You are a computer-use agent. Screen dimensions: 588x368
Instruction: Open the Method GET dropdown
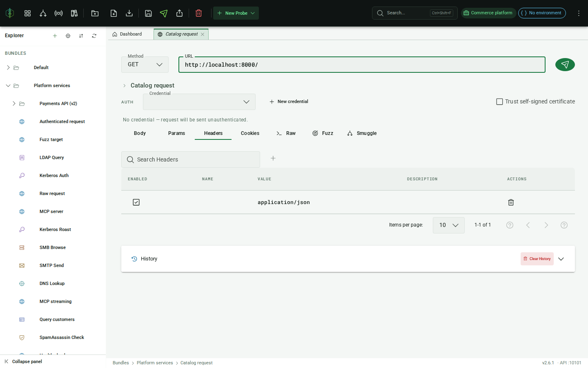point(145,65)
